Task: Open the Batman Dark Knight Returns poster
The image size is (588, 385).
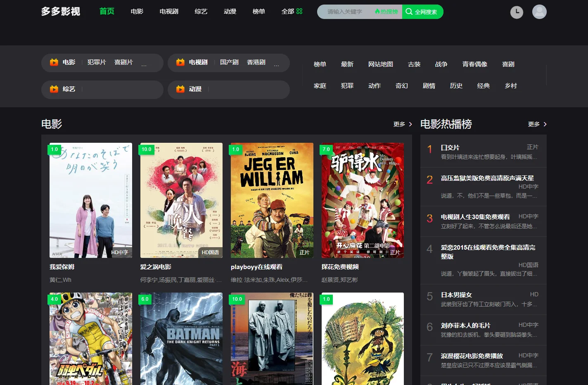Action: click(181, 339)
